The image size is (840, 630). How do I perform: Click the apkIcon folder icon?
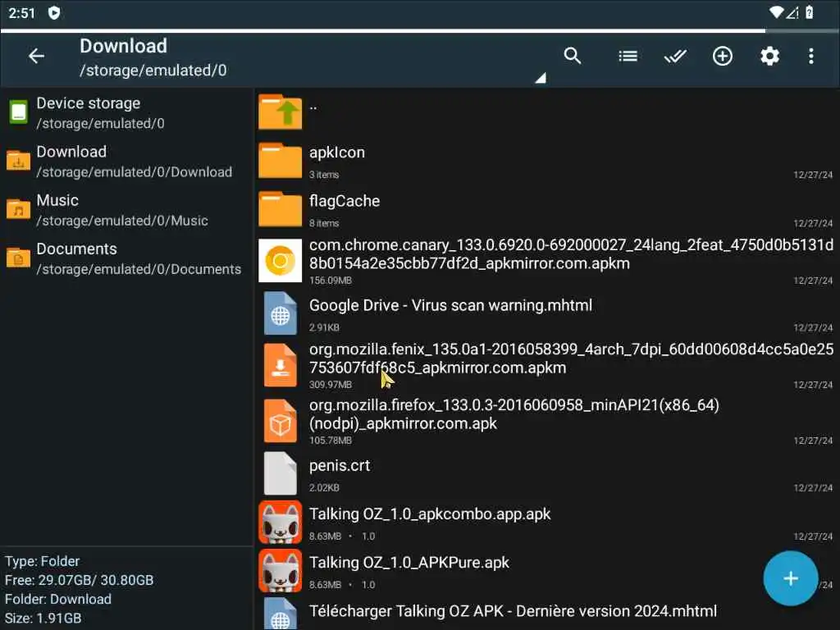coord(280,160)
